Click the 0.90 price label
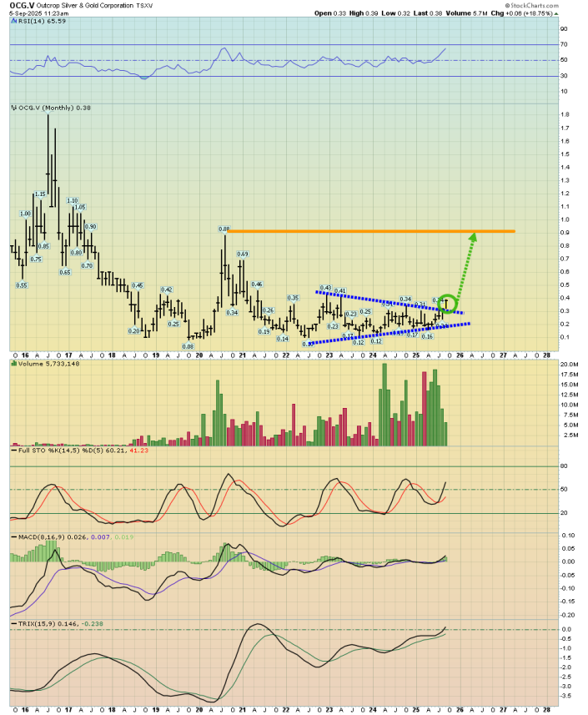588x715 pixels. 91,227
